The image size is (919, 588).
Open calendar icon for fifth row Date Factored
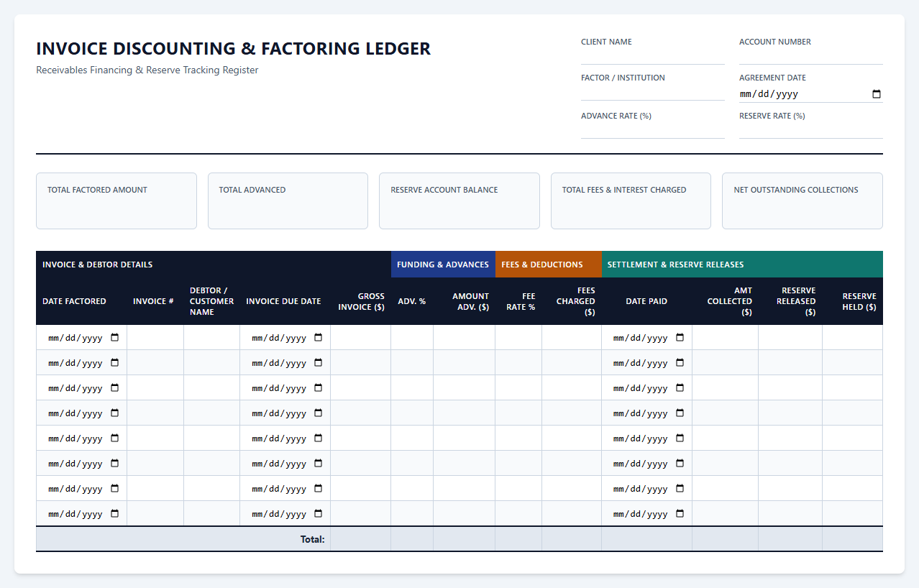click(x=115, y=438)
